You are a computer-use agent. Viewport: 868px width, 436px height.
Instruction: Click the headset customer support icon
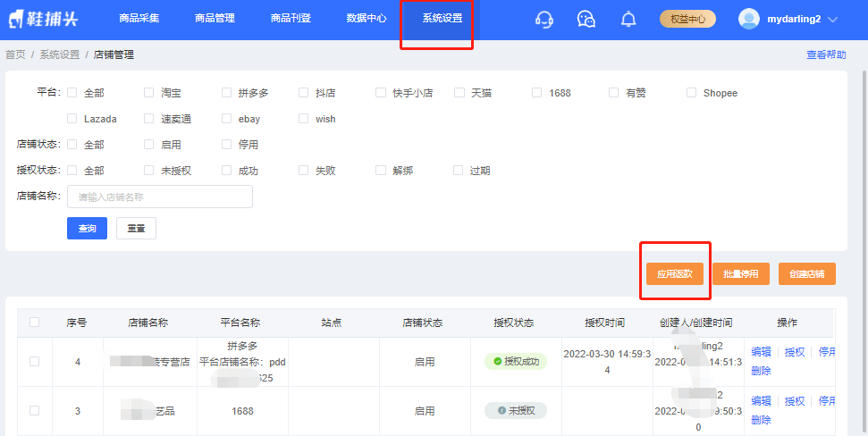click(x=544, y=20)
